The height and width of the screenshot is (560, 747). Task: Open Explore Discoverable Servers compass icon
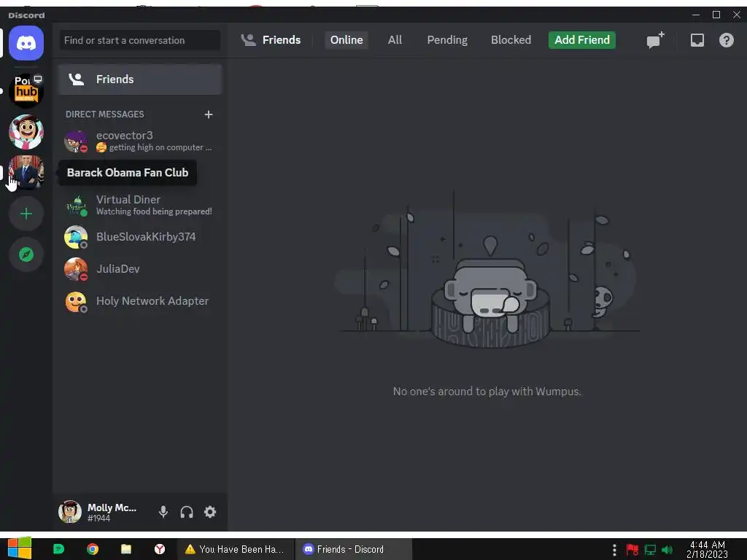click(x=26, y=254)
